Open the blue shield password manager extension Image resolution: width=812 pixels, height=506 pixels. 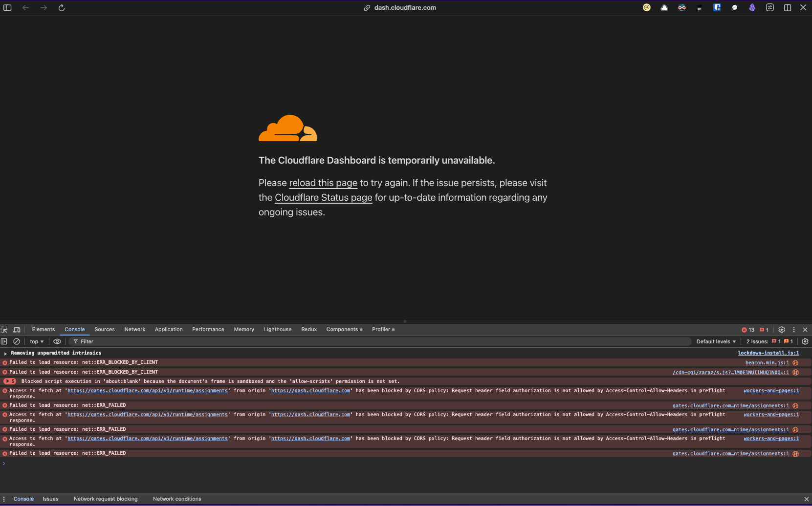point(717,7)
